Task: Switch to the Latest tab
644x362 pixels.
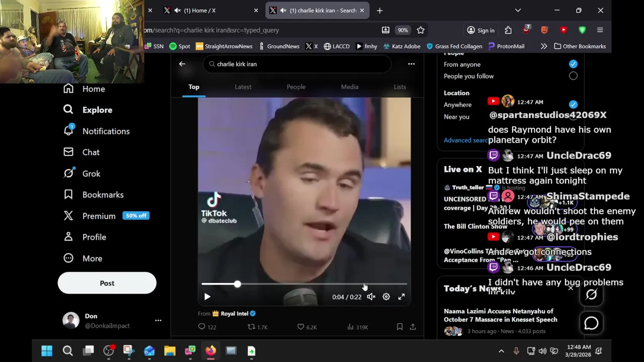Action: [x=243, y=87]
